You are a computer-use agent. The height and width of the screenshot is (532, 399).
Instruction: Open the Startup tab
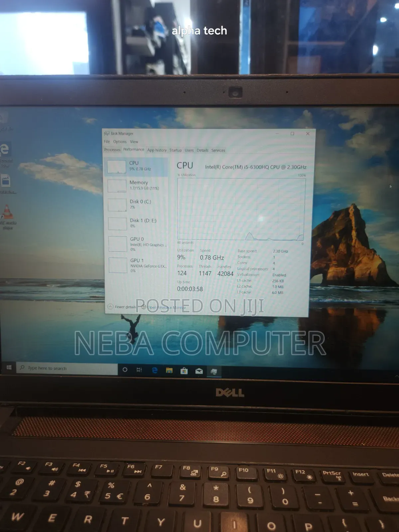(x=176, y=150)
